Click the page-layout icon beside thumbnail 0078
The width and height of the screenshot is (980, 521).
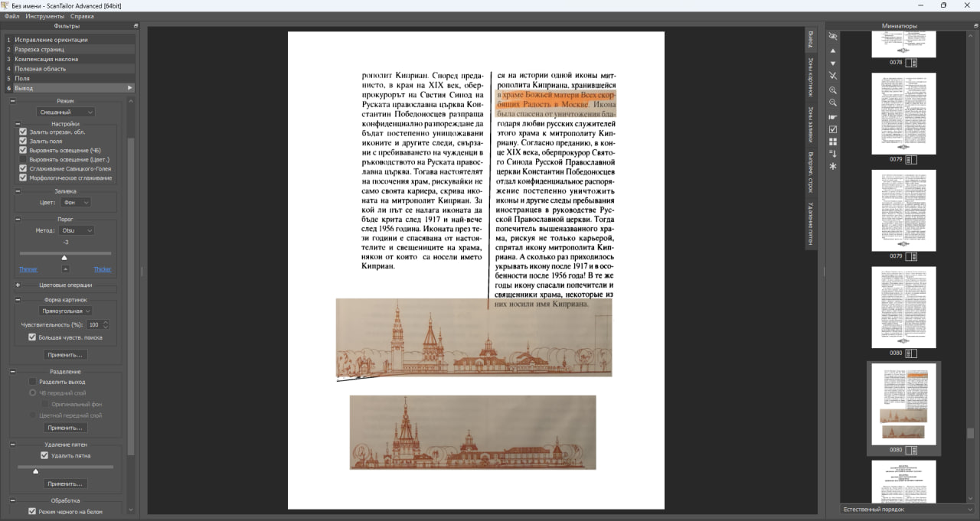pyautogui.click(x=911, y=63)
